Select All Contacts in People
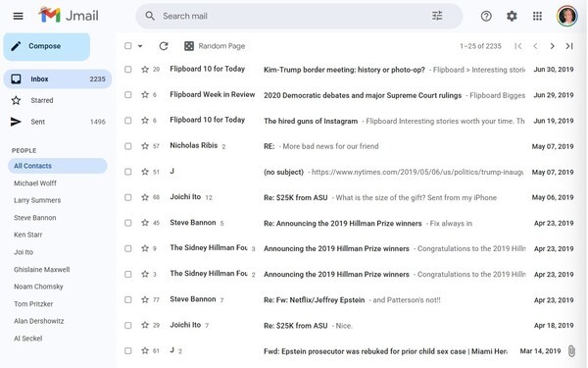Image resolution: width=588 pixels, height=368 pixels. click(x=58, y=166)
